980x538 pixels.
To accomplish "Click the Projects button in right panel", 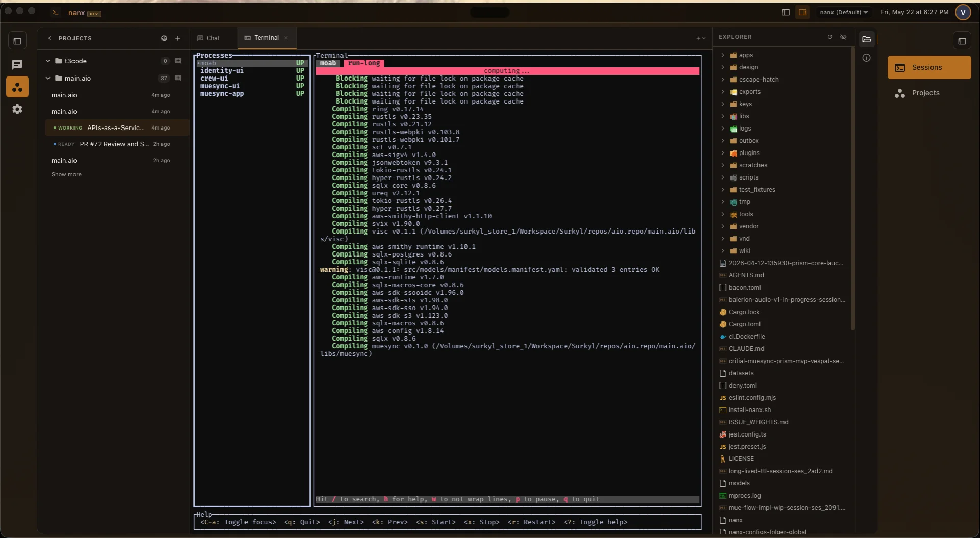I will pyautogui.click(x=929, y=93).
